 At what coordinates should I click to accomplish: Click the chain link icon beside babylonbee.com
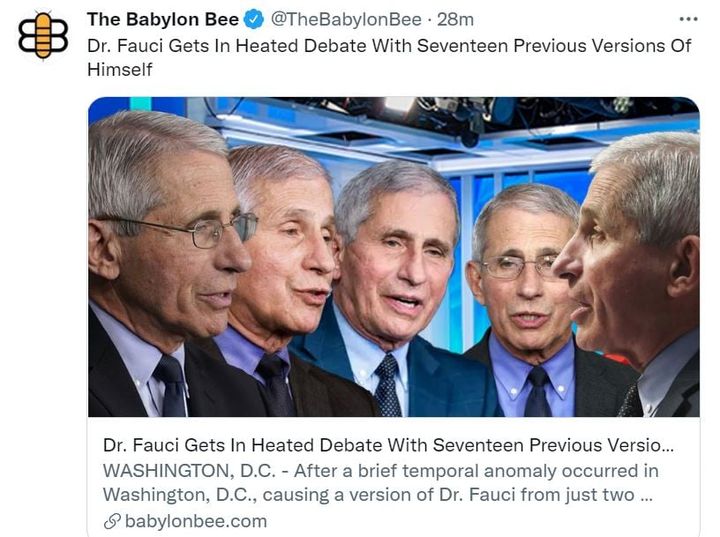pos(112,521)
